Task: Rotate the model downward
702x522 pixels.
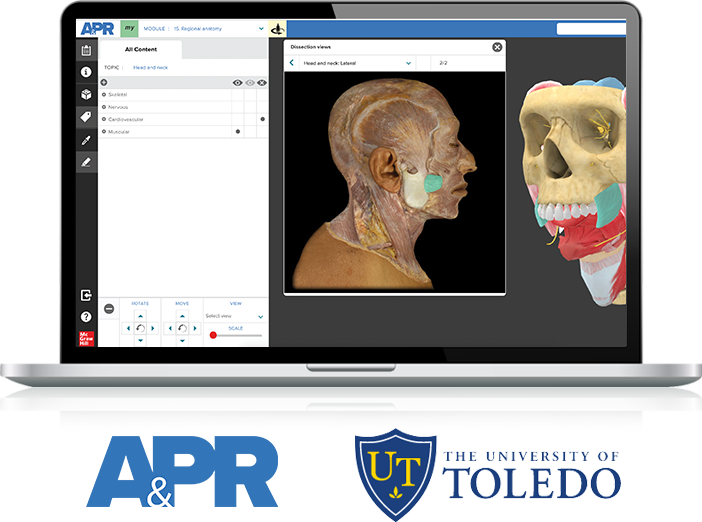Action: point(140,341)
